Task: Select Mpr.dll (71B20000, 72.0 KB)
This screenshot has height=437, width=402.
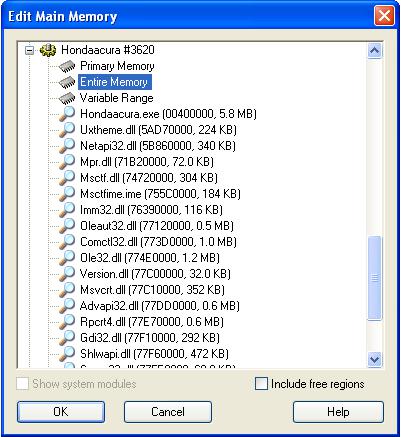Action: click(147, 162)
